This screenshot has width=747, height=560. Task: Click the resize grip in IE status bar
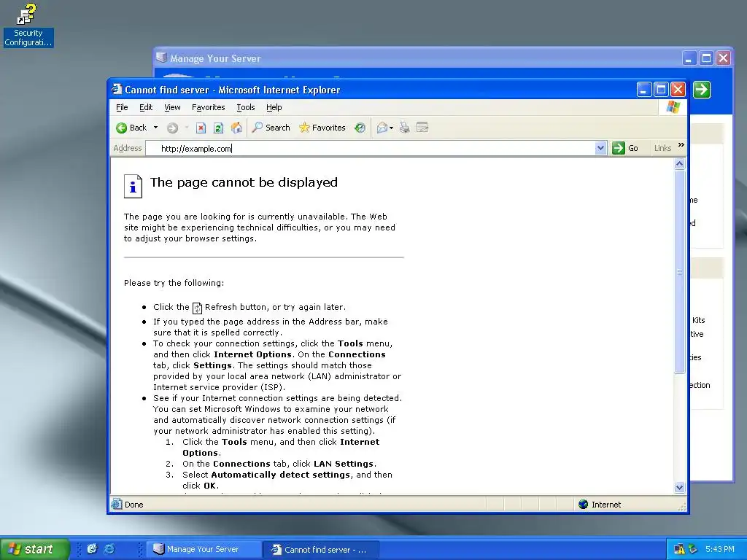(x=682, y=507)
